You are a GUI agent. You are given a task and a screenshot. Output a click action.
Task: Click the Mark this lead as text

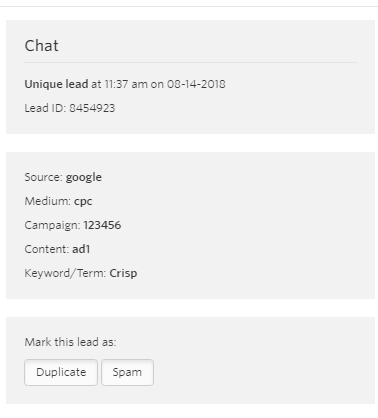[x=70, y=342]
